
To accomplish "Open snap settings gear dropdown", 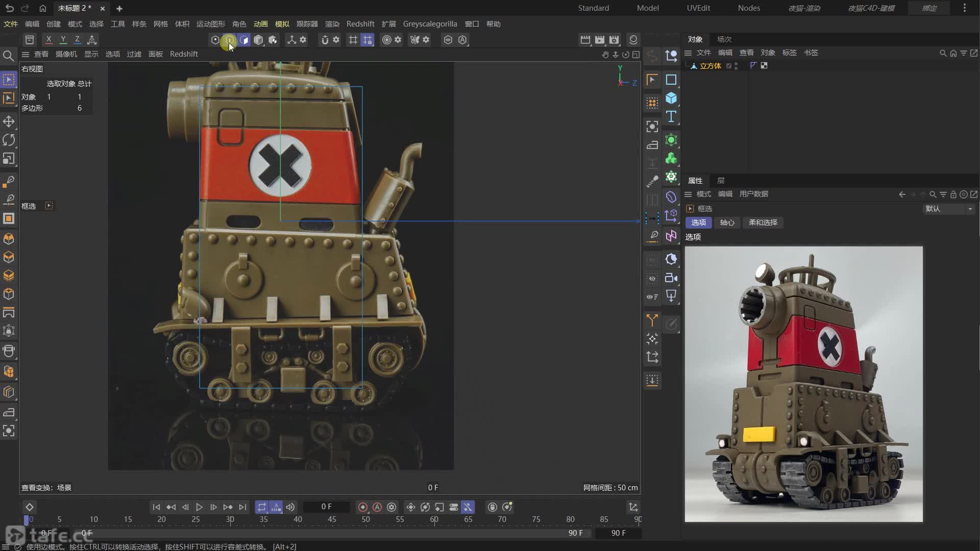I will pos(336,40).
